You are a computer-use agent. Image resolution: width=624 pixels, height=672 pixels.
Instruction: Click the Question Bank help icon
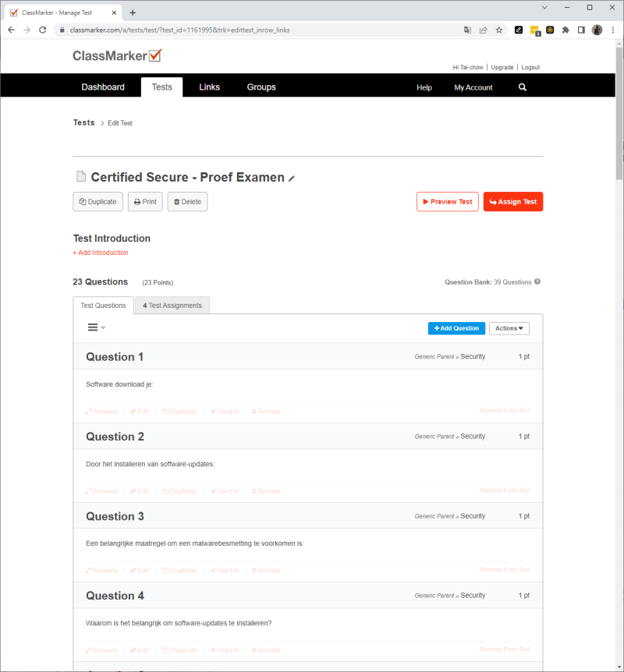pyautogui.click(x=537, y=282)
